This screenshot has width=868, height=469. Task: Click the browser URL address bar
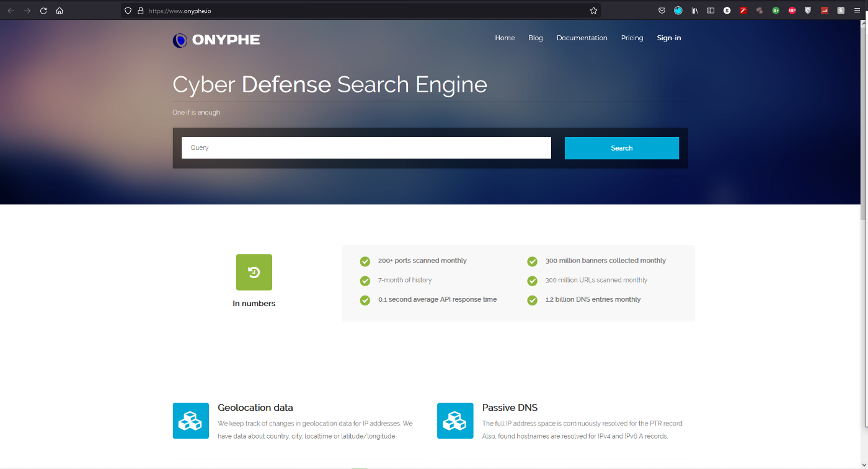click(361, 11)
